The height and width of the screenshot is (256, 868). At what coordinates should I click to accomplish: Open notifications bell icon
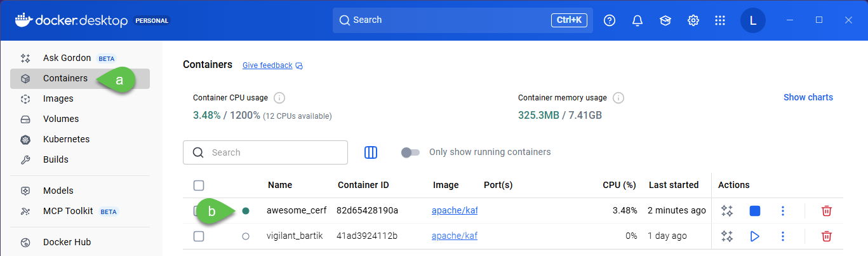[x=638, y=20]
